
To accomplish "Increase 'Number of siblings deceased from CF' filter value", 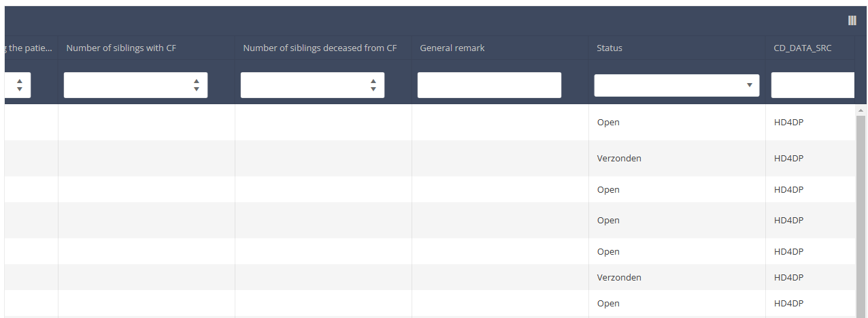I will 373,82.
